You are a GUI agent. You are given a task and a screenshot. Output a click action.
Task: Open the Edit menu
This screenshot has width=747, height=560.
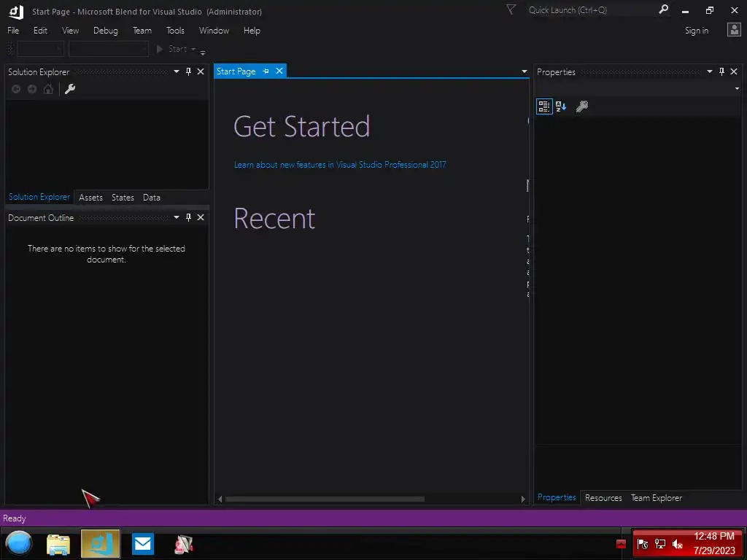click(x=40, y=31)
